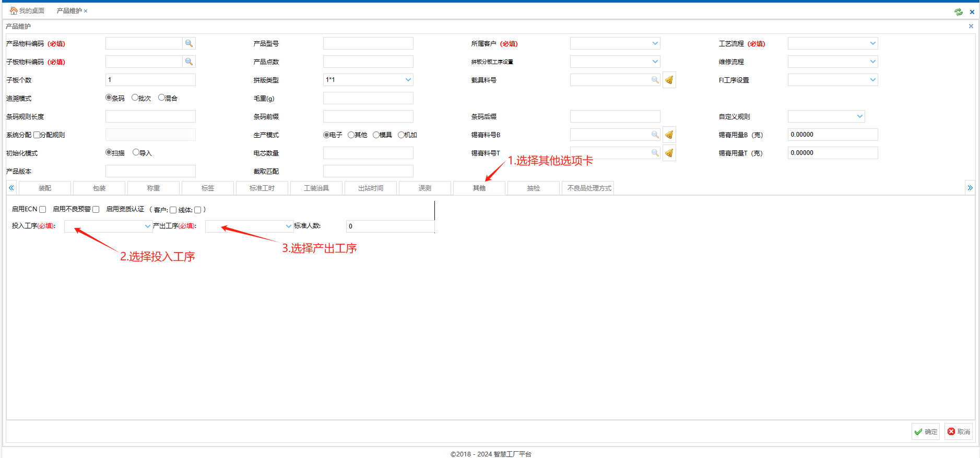Select the 导入 initialization mode radio
The image size is (980, 458).
[136, 152]
